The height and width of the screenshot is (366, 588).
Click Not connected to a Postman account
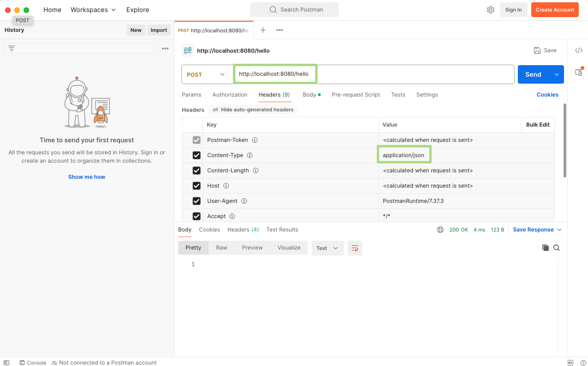[x=104, y=363]
